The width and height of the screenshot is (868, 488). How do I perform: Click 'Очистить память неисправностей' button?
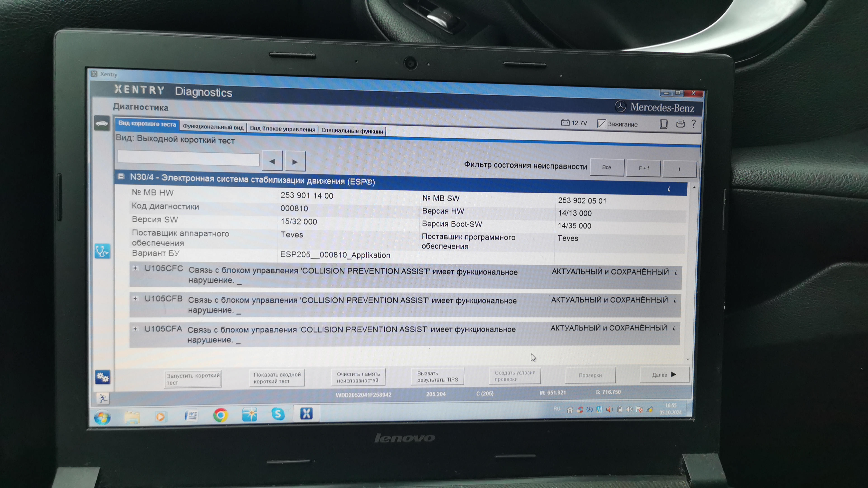(x=358, y=377)
